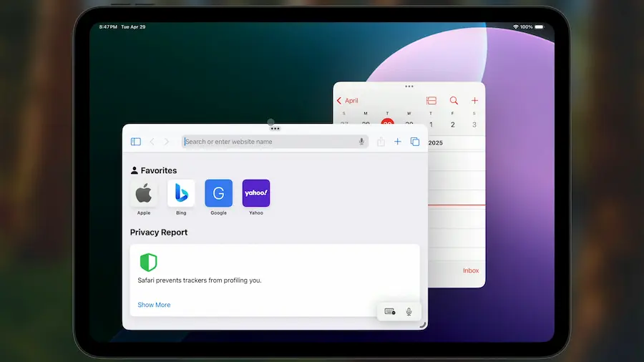This screenshot has height=362, width=644.
Task: Click Safari's back arrow
Action: click(152, 142)
